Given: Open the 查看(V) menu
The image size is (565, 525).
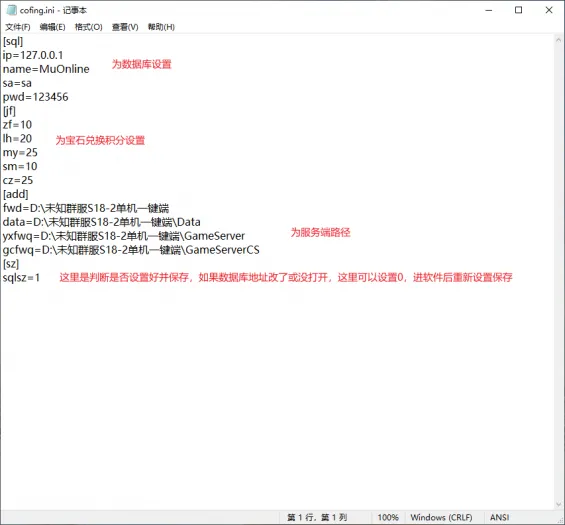Looking at the screenshot, I should click(125, 27).
